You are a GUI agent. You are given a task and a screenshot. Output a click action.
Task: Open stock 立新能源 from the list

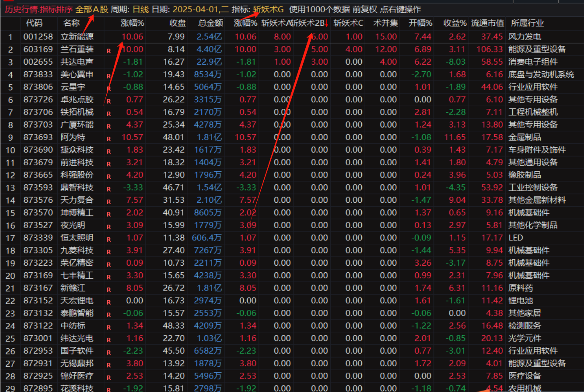point(77,37)
